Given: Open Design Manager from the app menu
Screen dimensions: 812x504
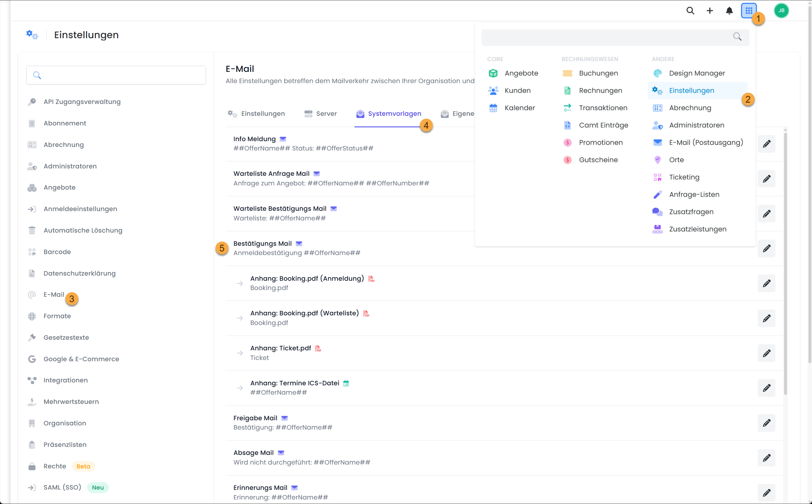Looking at the screenshot, I should coord(697,73).
